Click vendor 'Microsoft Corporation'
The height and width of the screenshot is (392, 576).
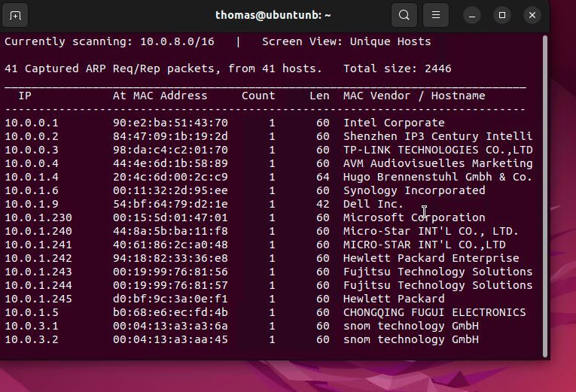click(414, 217)
